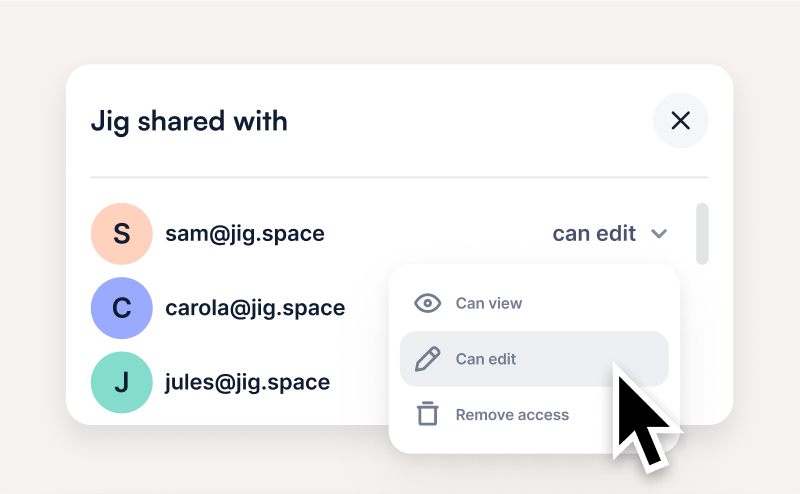Viewport: 800px width, 494px height.
Task: Open the can edit permission dropdown
Action: pyautogui.click(x=610, y=234)
